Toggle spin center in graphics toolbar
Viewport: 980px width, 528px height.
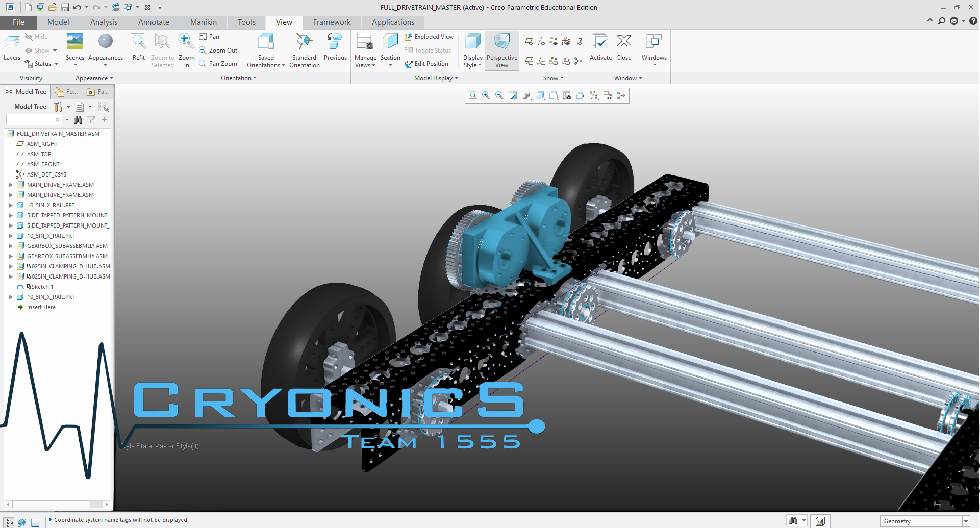pos(621,96)
